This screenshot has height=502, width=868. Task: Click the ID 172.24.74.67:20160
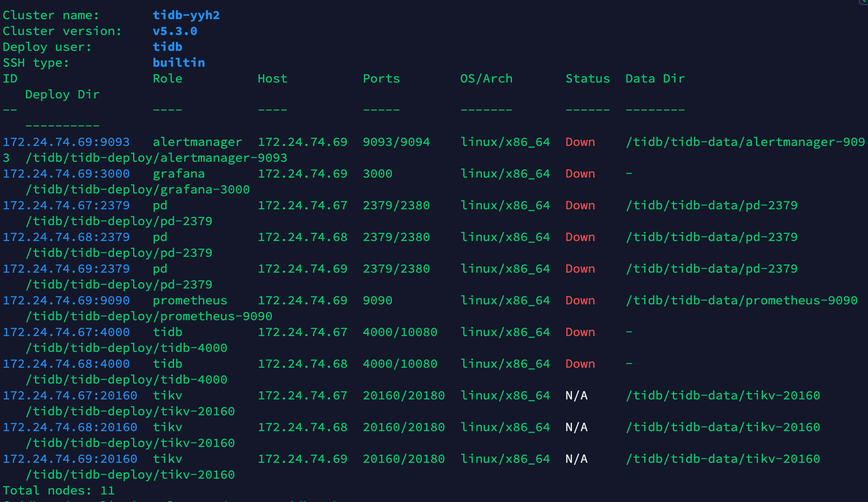(x=70, y=396)
